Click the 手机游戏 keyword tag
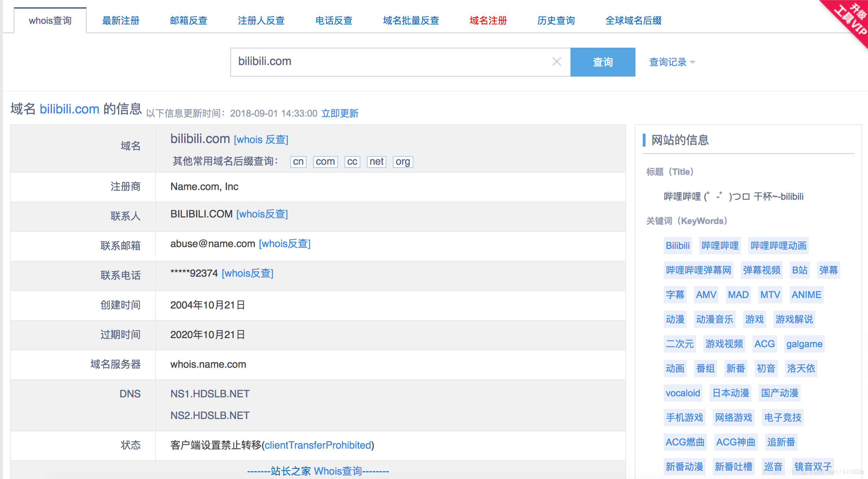Viewport: 868px width, 479px height. point(685,418)
